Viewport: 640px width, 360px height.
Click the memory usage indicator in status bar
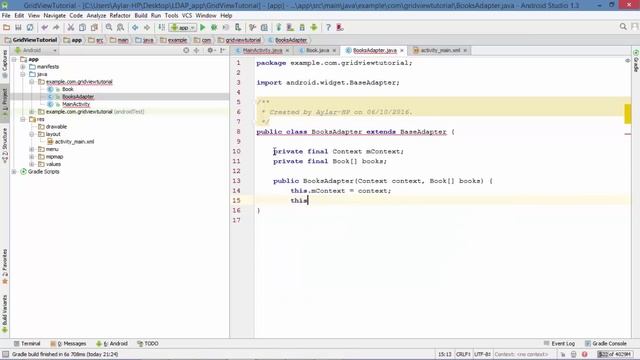[615, 354]
